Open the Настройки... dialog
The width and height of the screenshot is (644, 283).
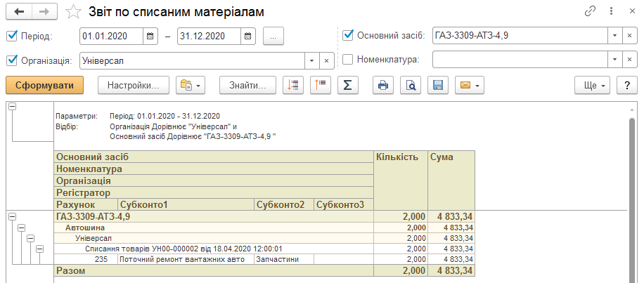coord(134,85)
